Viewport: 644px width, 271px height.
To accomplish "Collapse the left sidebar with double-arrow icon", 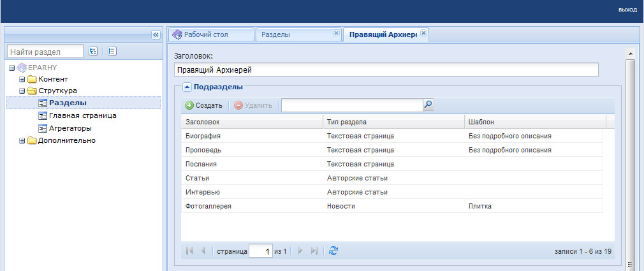I will (x=156, y=35).
